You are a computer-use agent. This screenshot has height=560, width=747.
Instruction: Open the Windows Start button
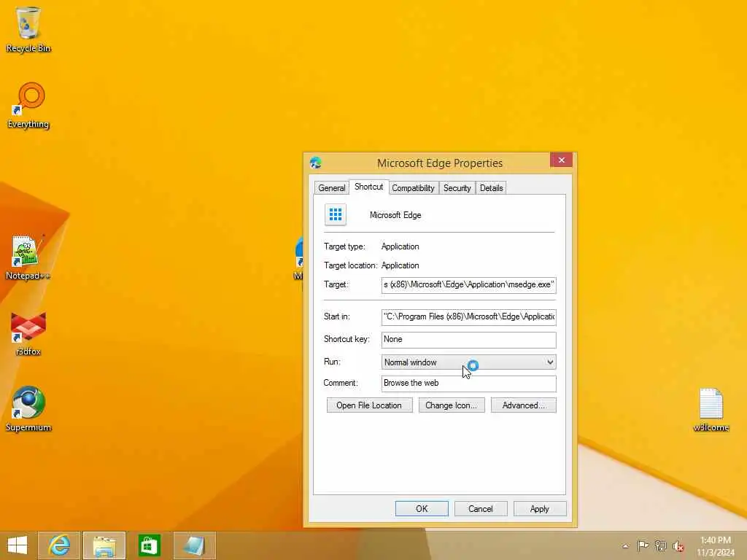click(x=18, y=545)
